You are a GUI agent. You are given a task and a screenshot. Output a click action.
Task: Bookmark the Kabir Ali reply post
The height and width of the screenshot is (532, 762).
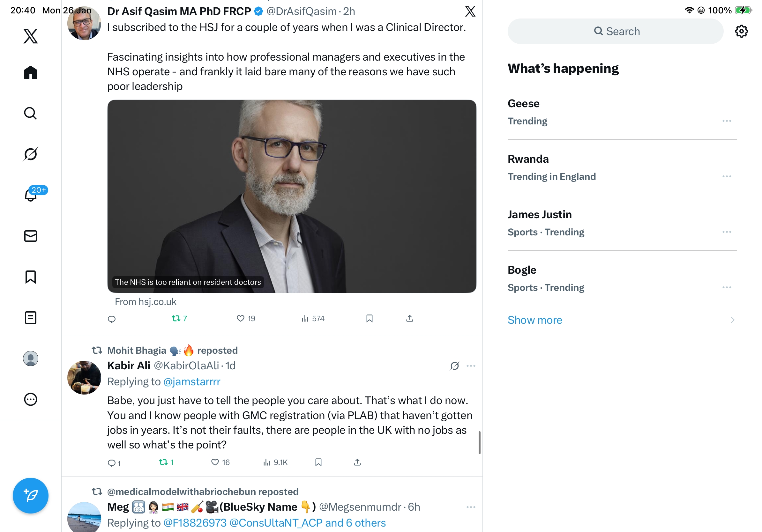tap(318, 462)
